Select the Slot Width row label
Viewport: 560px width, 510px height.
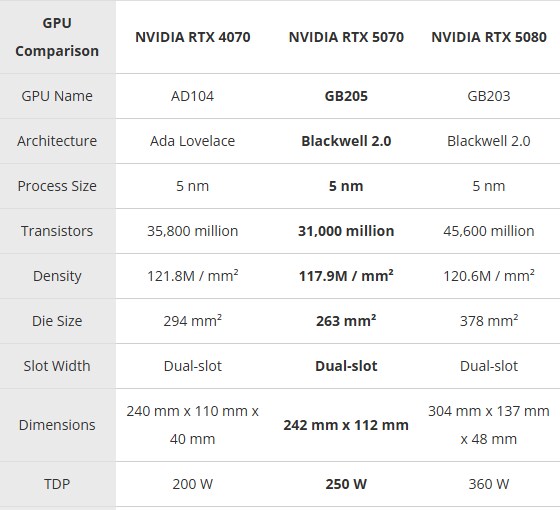click(57, 366)
